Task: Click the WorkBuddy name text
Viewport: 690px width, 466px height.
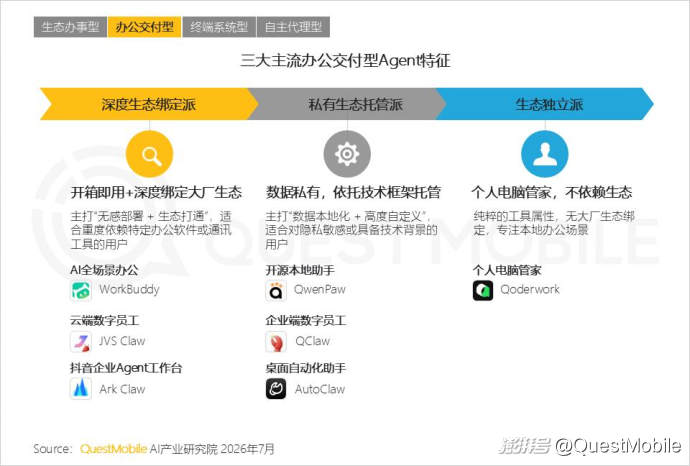Action: pos(129,290)
